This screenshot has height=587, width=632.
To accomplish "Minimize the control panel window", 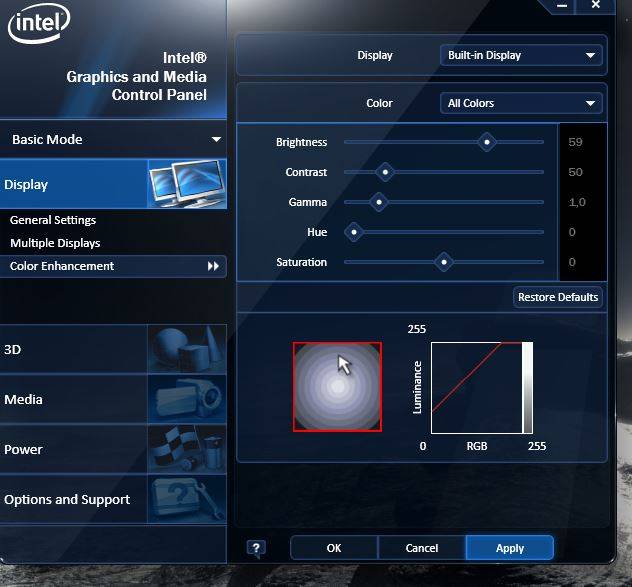I will [x=562, y=6].
